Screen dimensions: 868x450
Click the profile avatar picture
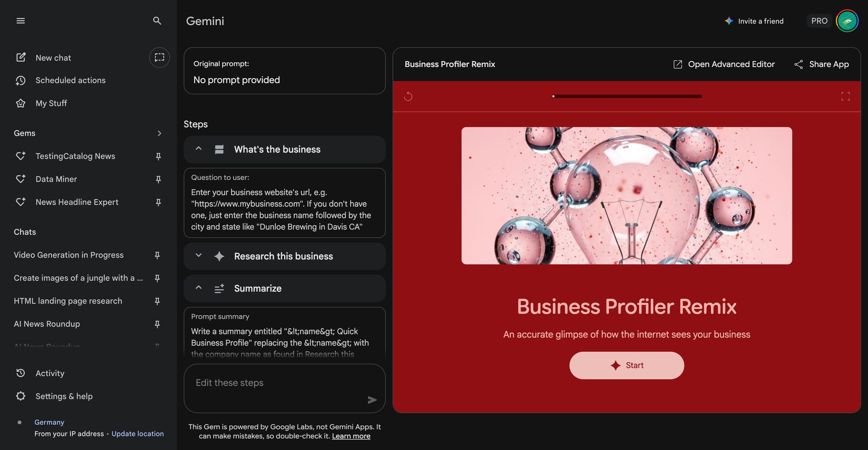[847, 21]
